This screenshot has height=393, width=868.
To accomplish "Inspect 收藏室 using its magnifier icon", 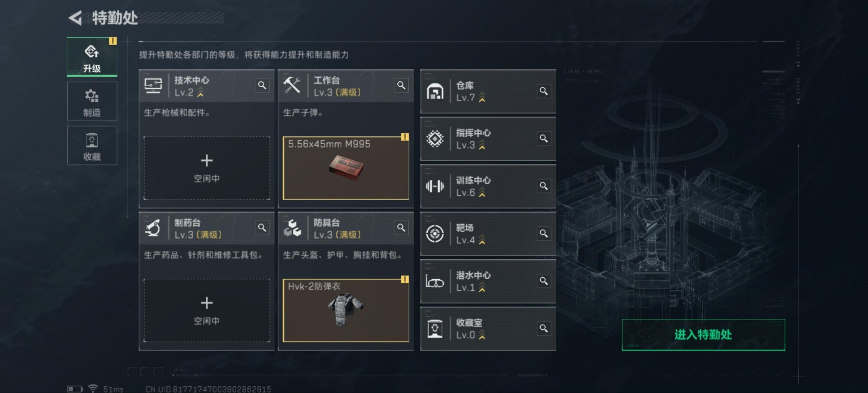I will pos(543,328).
